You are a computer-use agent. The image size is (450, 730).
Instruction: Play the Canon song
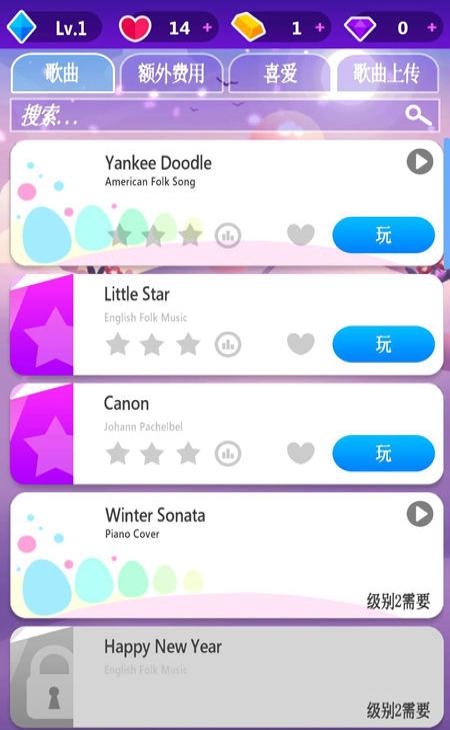click(x=383, y=453)
